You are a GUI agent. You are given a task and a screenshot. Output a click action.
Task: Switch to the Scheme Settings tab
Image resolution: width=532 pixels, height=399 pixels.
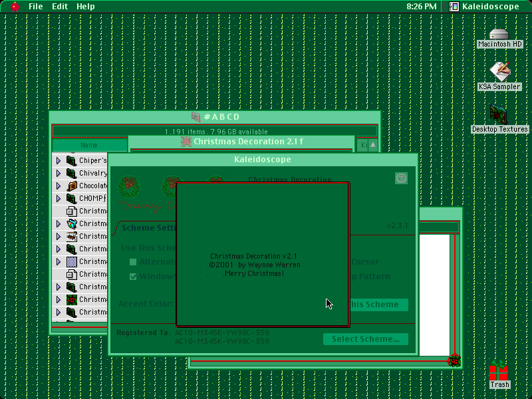[x=148, y=227]
